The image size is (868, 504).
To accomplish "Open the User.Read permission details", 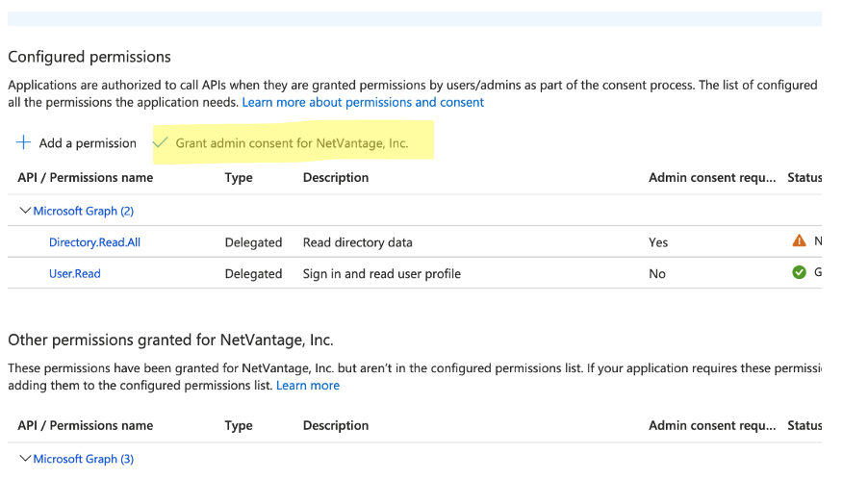I will (75, 274).
